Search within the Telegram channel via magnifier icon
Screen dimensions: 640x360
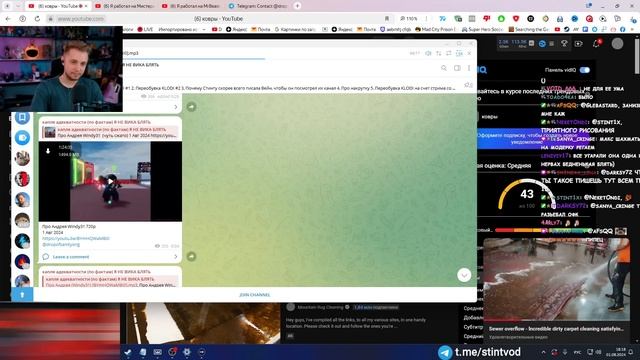(x=444, y=68)
